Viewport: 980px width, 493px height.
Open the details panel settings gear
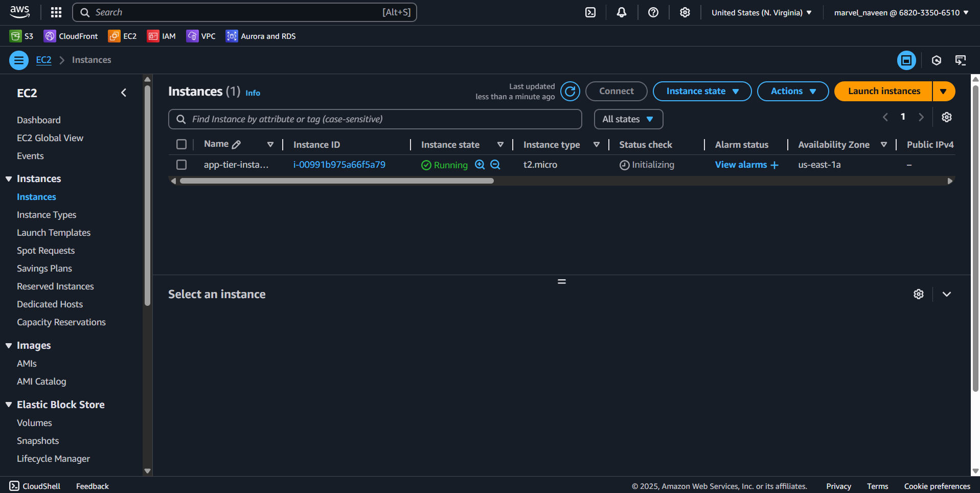pyautogui.click(x=919, y=294)
